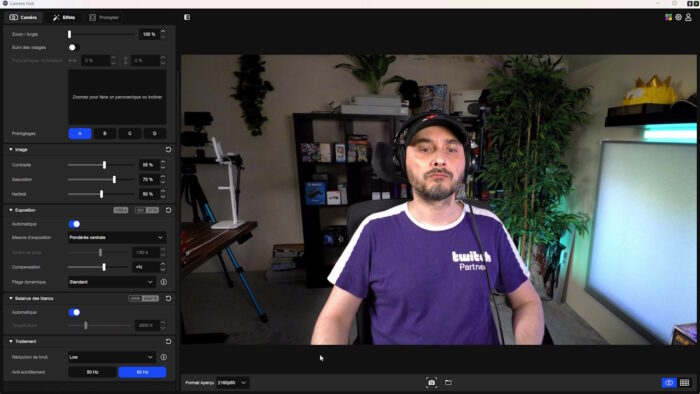
Task: Click the pan/tilt zoom preview box
Action: [117, 97]
